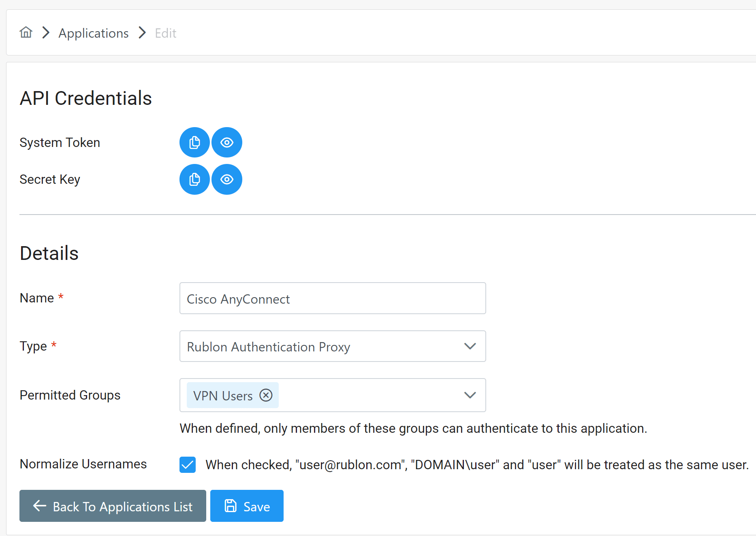Viewport: 756px width, 536px height.
Task: Go to the home page icon
Action: [x=26, y=32]
